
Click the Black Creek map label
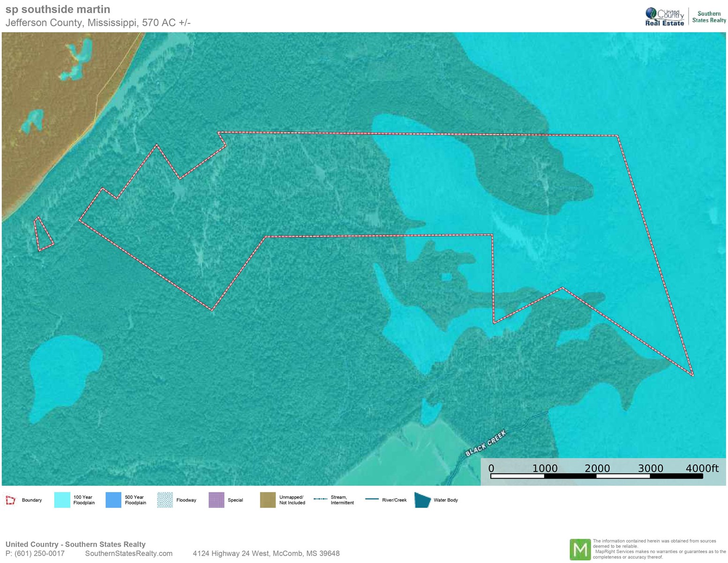(x=485, y=443)
